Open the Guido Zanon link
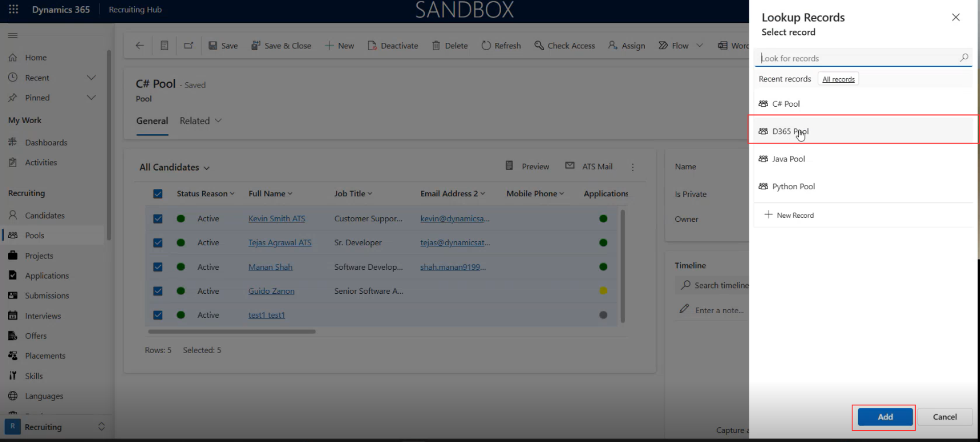 [272, 291]
